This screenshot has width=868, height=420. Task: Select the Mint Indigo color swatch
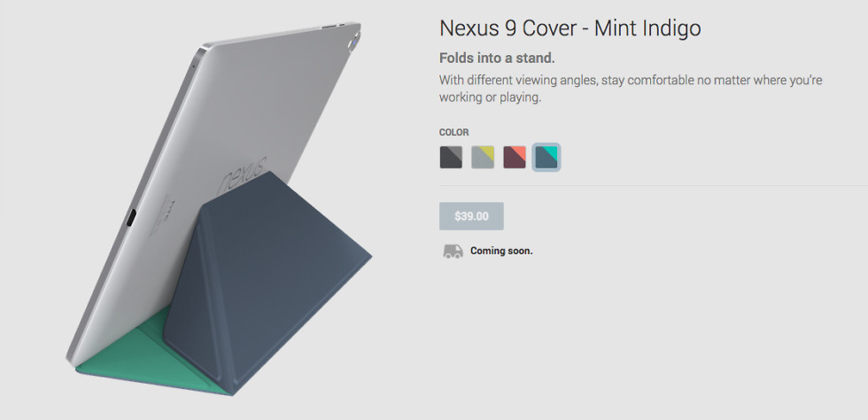pos(546,158)
